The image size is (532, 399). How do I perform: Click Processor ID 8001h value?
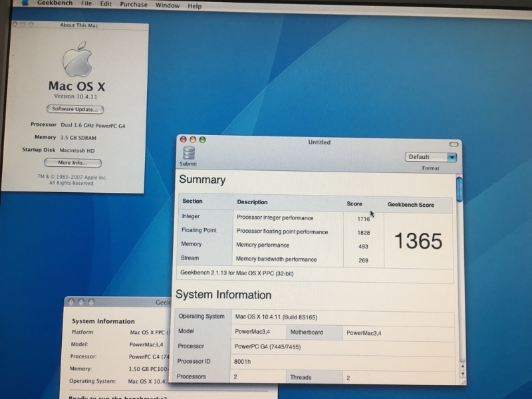(x=242, y=362)
